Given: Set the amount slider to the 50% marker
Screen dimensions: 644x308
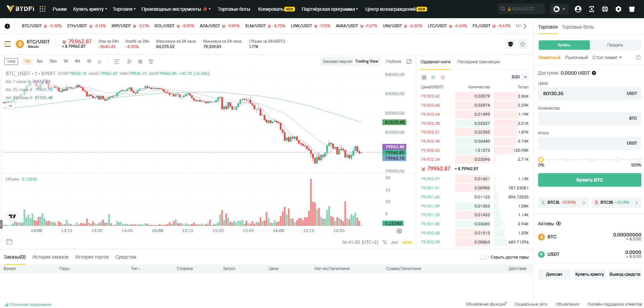Looking at the screenshot, I should tap(592, 160).
